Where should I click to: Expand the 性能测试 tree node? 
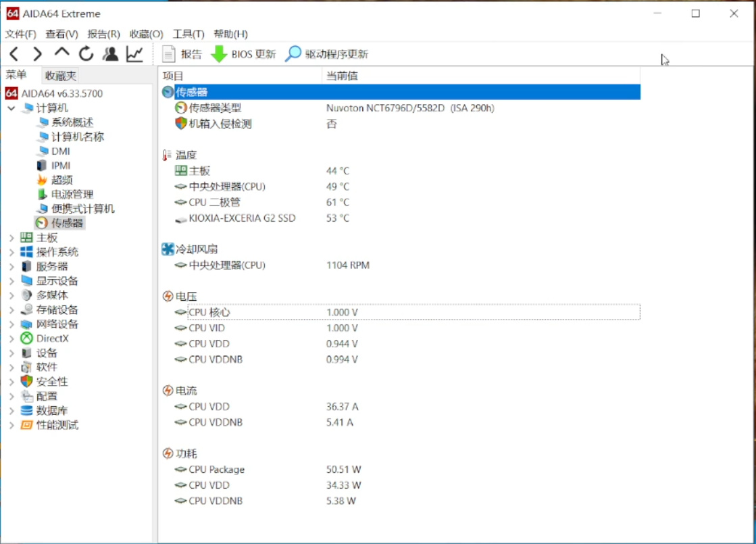point(11,425)
